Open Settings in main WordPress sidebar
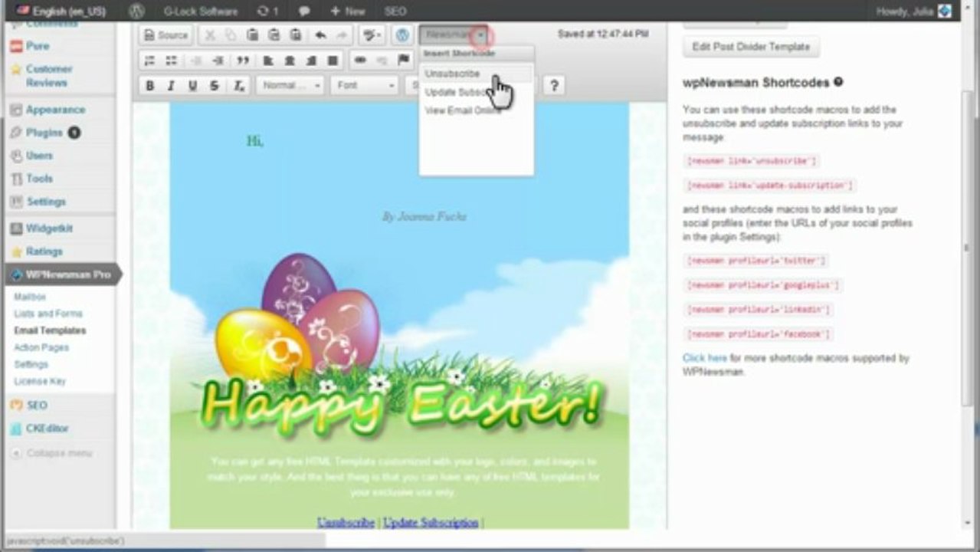The height and width of the screenshot is (552, 980). [46, 202]
